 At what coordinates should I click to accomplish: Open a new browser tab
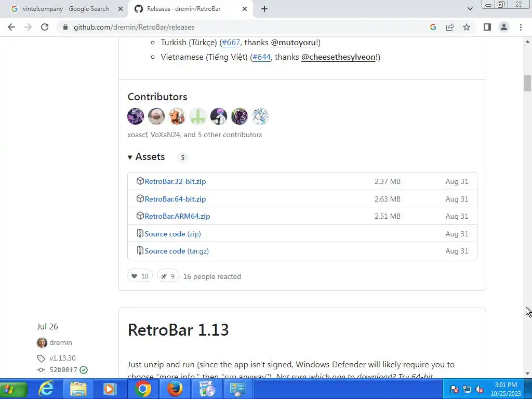pos(264,9)
